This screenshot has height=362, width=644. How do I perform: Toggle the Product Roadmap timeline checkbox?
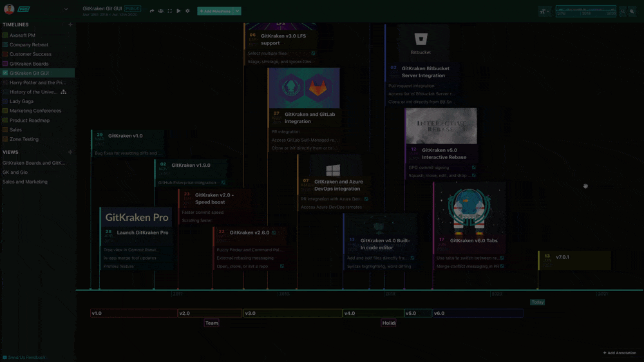pos(5,120)
